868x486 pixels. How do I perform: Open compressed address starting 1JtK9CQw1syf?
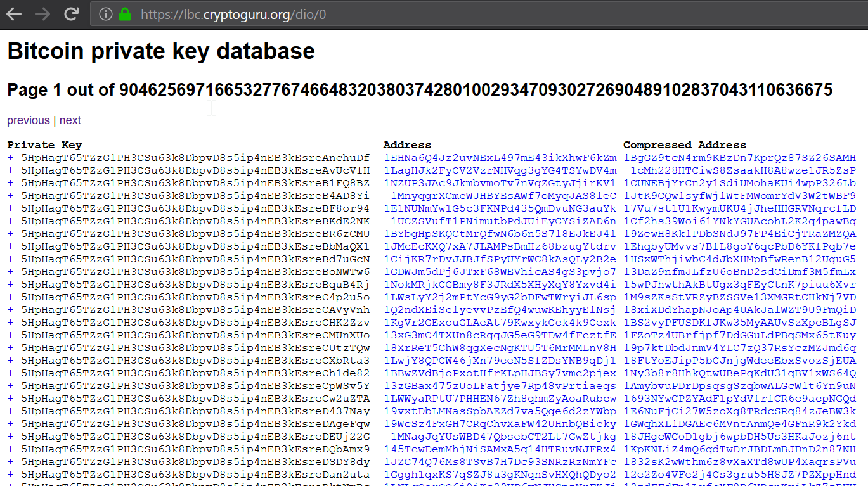pos(739,196)
